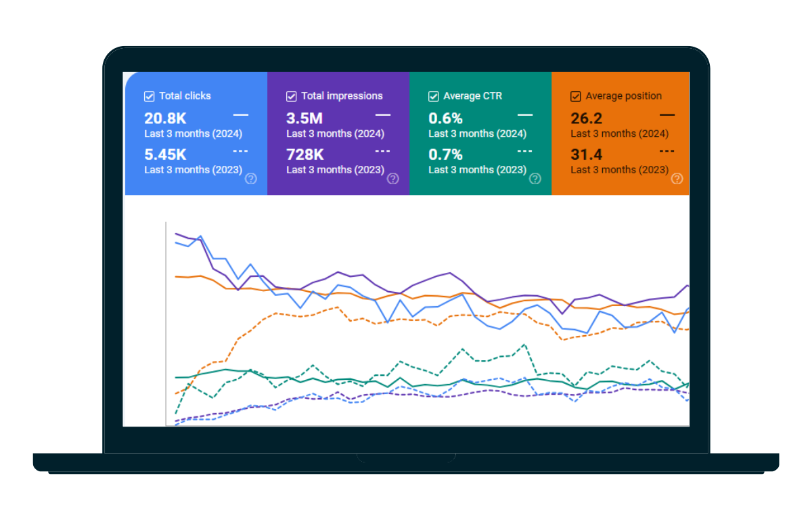Select the orange Average position metric card

coord(621,133)
